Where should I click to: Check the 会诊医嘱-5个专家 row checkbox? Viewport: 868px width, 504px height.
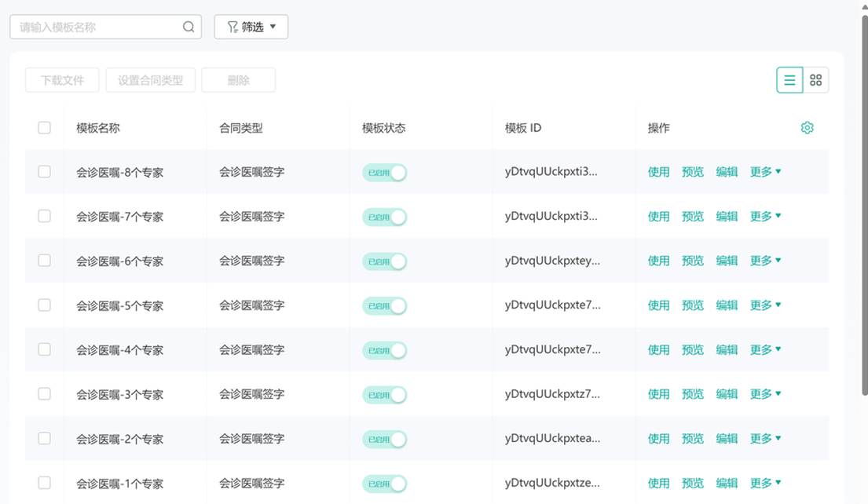coord(45,305)
